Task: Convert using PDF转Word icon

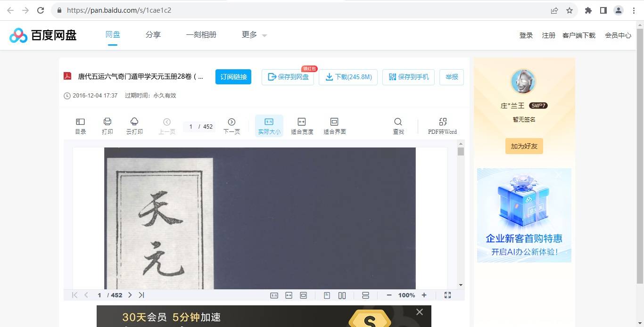Action: [442, 126]
